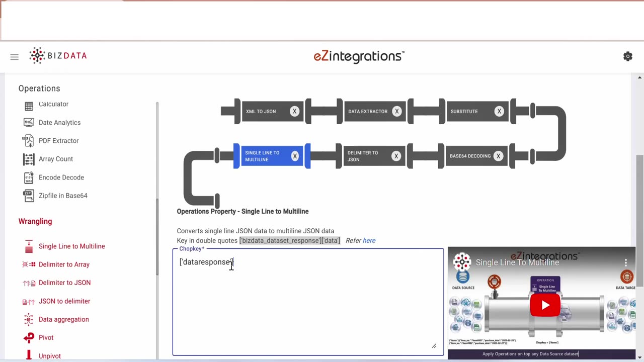The width and height of the screenshot is (644, 362).
Task: Open the PDF Extractor operation
Action: tap(58, 141)
